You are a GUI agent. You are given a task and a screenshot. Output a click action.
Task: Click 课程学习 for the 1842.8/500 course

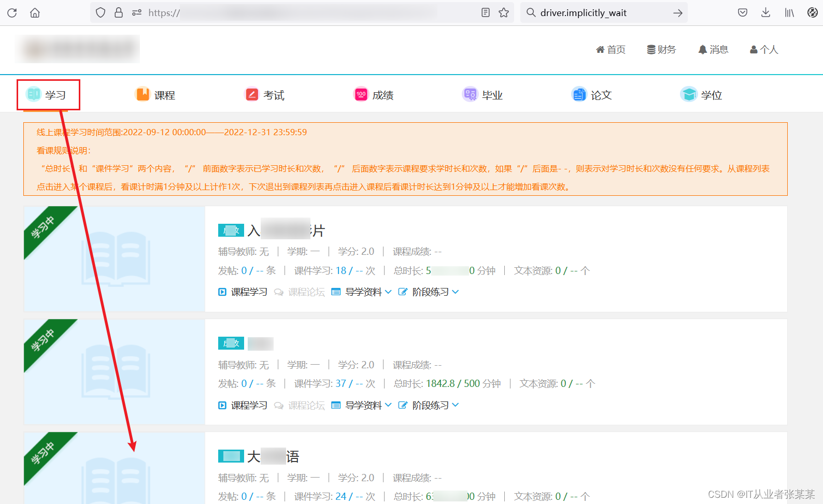coord(243,405)
